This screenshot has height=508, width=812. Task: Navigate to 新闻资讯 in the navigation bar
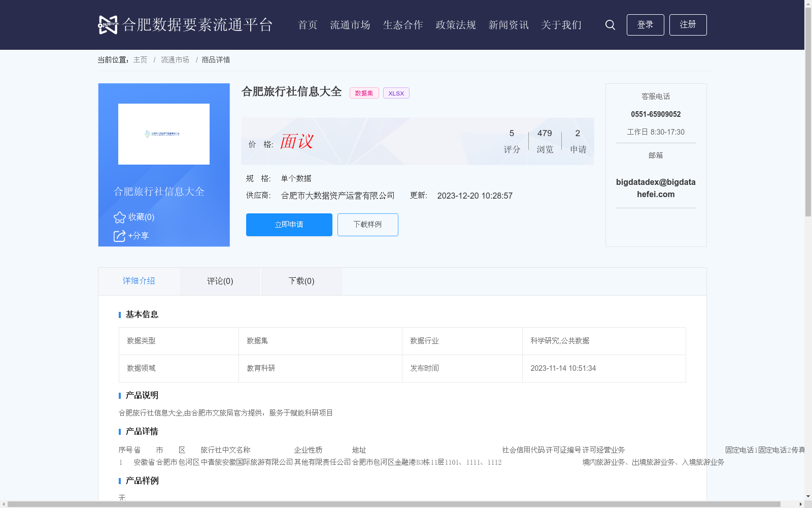pos(508,24)
